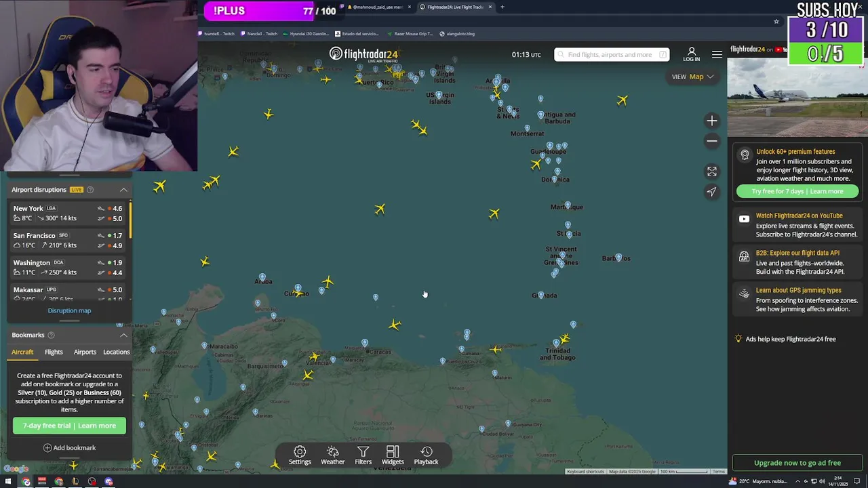The image size is (868, 488).
Task: Open the Nancla3 - Twitch bookmark
Action: (260, 33)
